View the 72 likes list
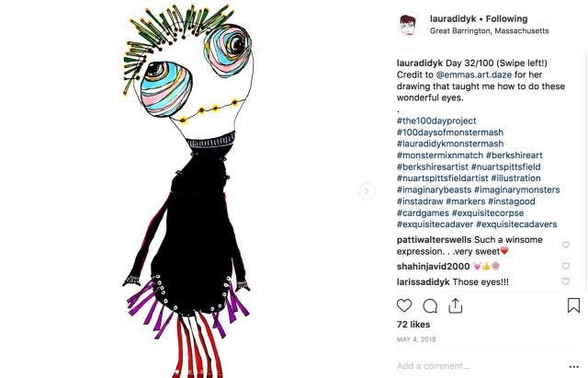 tap(413, 325)
